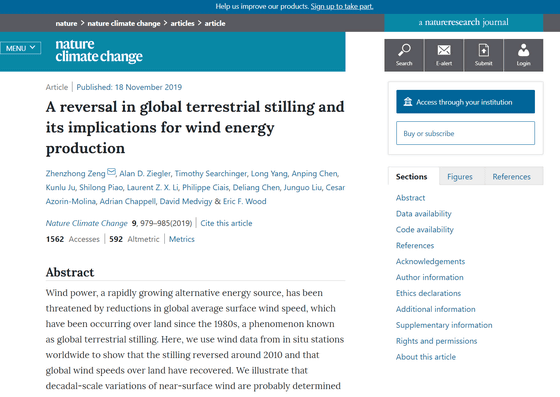Open author Junguo Liu

pos(302,187)
